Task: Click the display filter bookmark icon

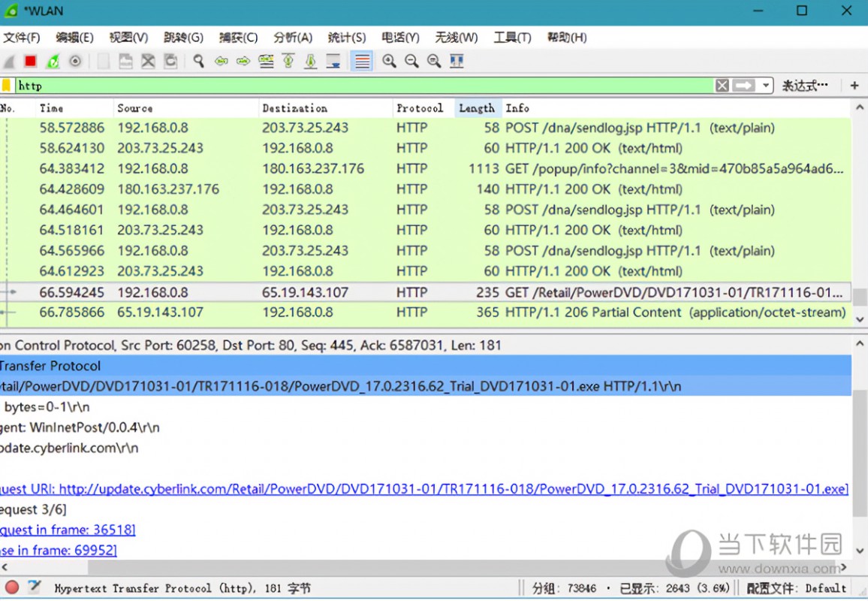Action: pos(6,86)
